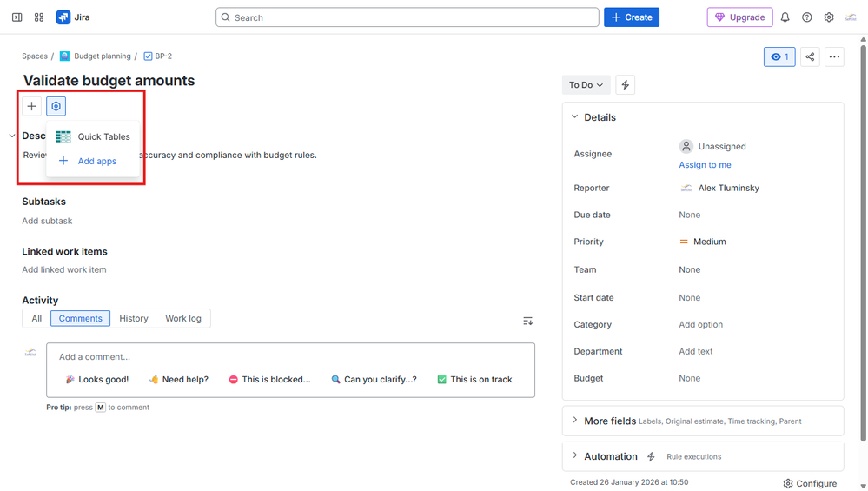The height and width of the screenshot is (491, 868).
Task: Click Category Add option
Action: click(x=701, y=324)
